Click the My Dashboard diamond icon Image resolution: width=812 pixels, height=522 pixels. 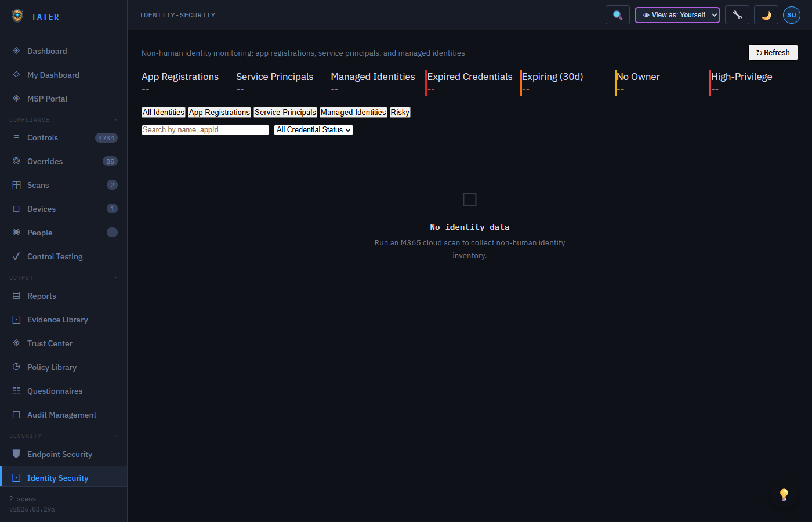pos(16,75)
